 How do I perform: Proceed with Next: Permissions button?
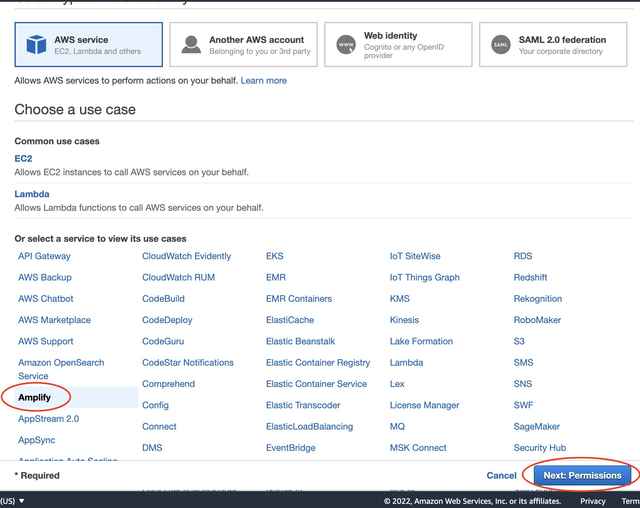point(582,475)
